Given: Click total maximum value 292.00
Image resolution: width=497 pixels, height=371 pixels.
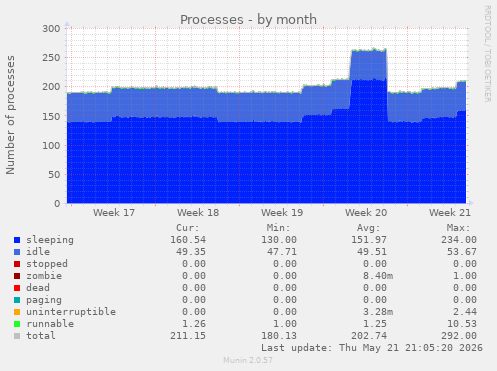Looking at the screenshot, I should (x=459, y=336).
